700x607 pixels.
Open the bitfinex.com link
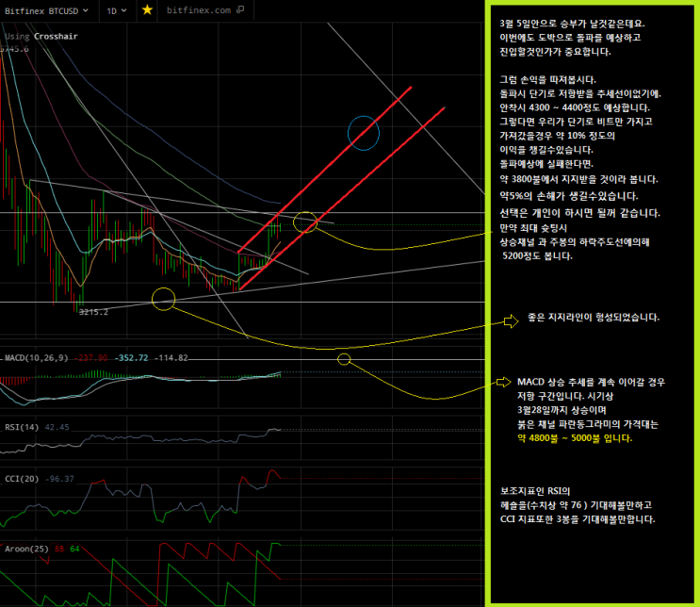click(x=199, y=9)
